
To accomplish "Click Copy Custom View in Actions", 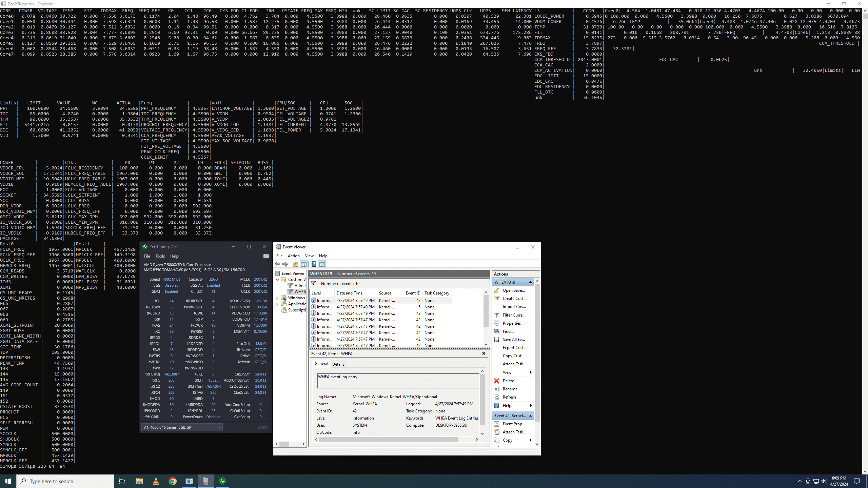I will coord(514,356).
